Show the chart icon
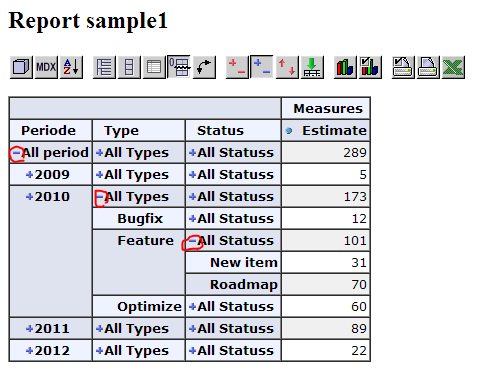 [345, 67]
